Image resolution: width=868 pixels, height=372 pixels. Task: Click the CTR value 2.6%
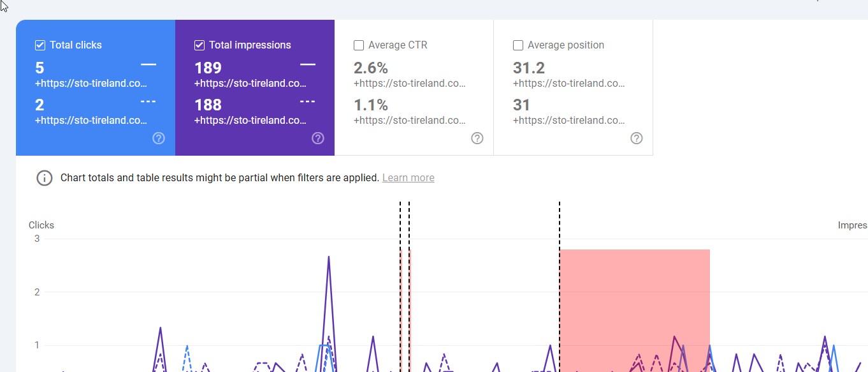pyautogui.click(x=371, y=68)
